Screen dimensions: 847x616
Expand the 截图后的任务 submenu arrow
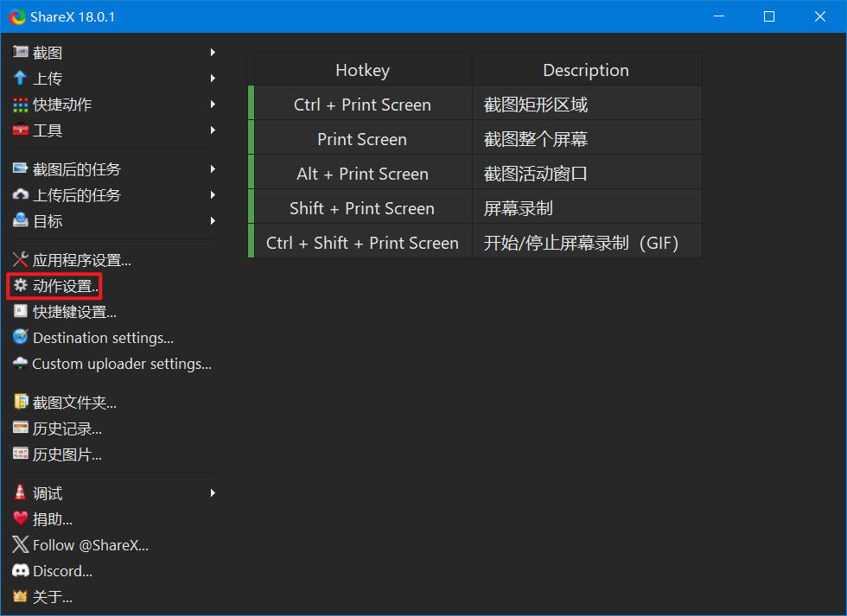coord(212,169)
